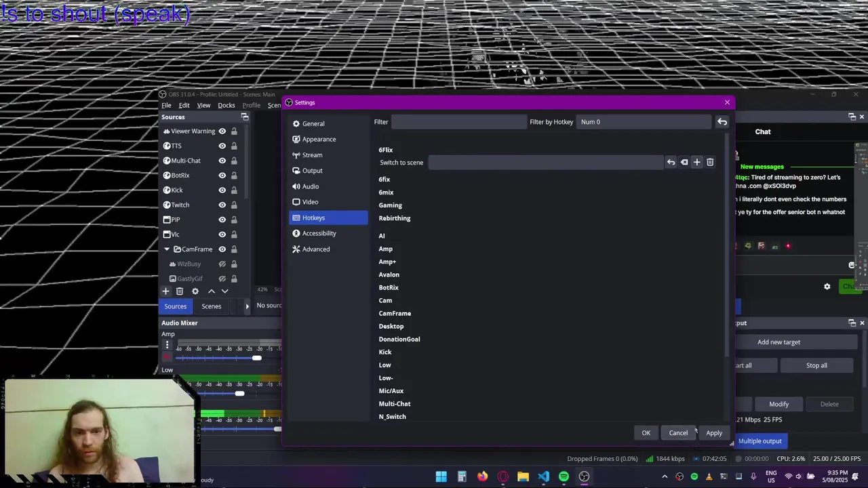868x488 pixels.
Task: Show the hidden WizBusy source
Action: [222, 264]
